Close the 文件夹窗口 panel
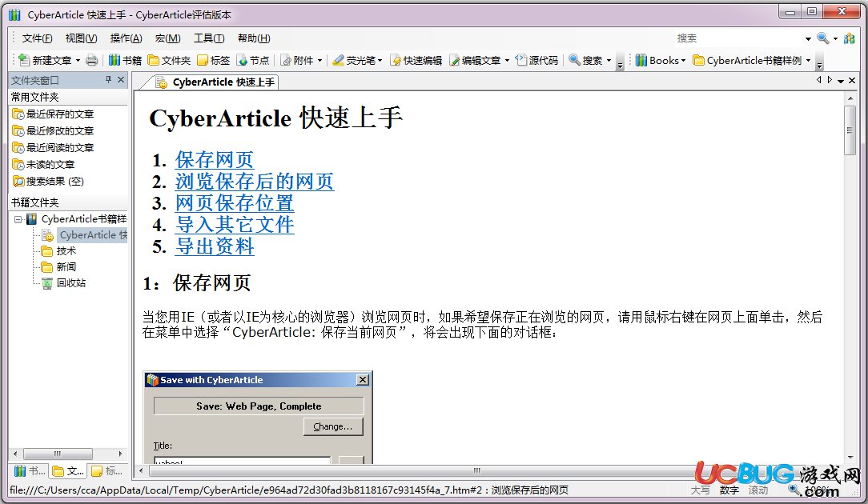Viewport: 868px width, 504px height. pos(121,80)
